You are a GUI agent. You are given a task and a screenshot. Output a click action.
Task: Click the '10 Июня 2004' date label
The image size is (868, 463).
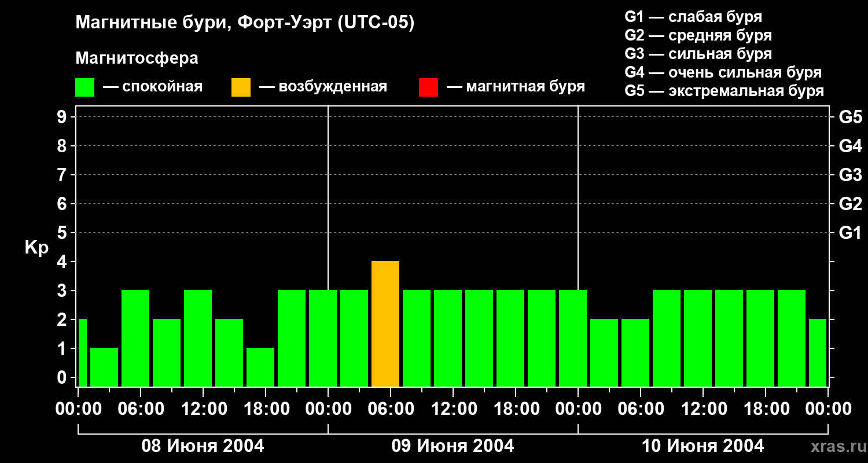703,446
